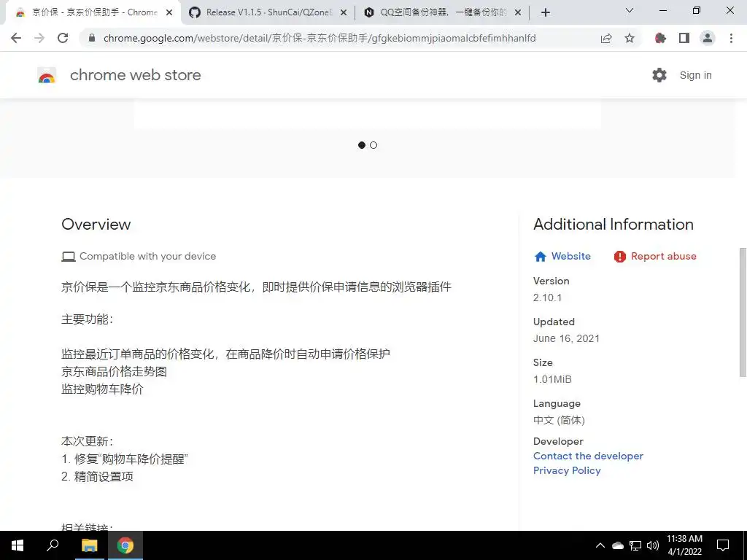Open the taskbar clock showing 11:38 AM

pyautogui.click(x=684, y=545)
